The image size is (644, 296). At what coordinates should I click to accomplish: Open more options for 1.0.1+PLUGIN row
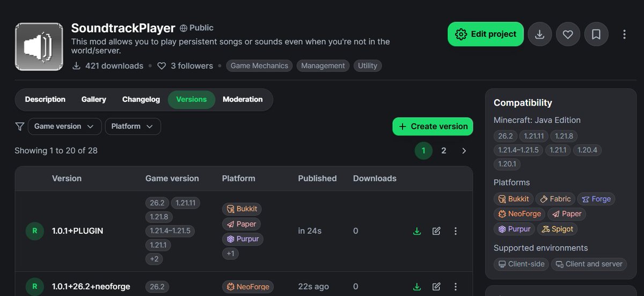456,231
